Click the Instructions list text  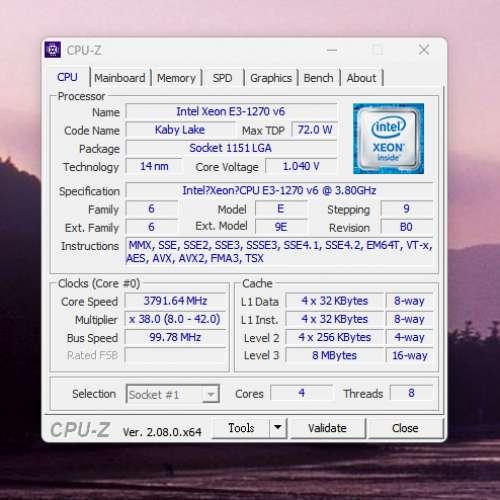[x=279, y=252]
